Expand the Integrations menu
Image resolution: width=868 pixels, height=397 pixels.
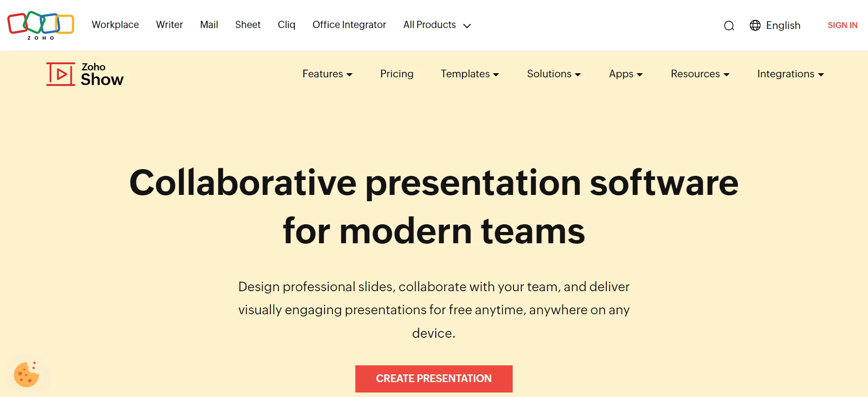[790, 74]
